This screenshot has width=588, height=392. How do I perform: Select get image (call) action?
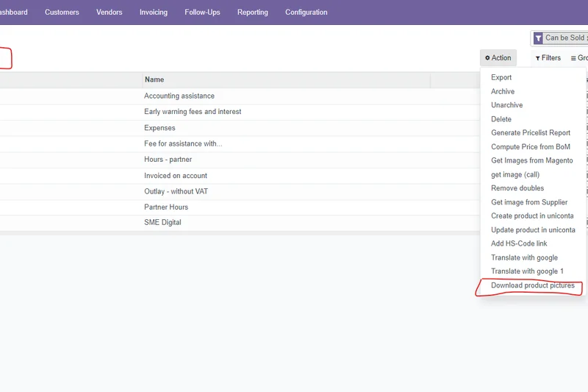(x=515, y=174)
